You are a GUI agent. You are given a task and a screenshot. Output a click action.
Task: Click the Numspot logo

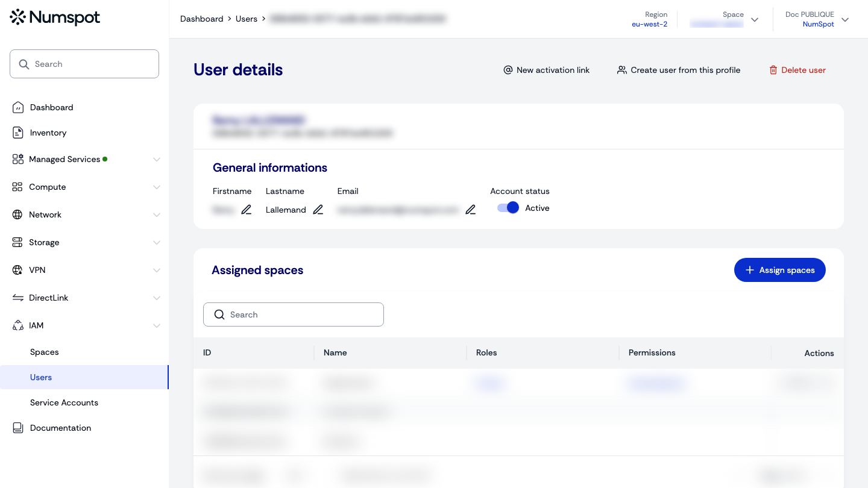(55, 17)
